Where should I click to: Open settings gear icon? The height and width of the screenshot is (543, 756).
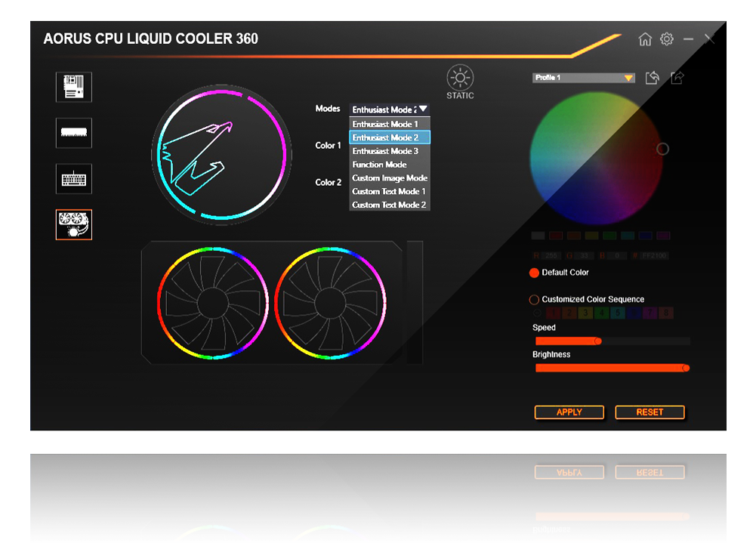click(666, 39)
